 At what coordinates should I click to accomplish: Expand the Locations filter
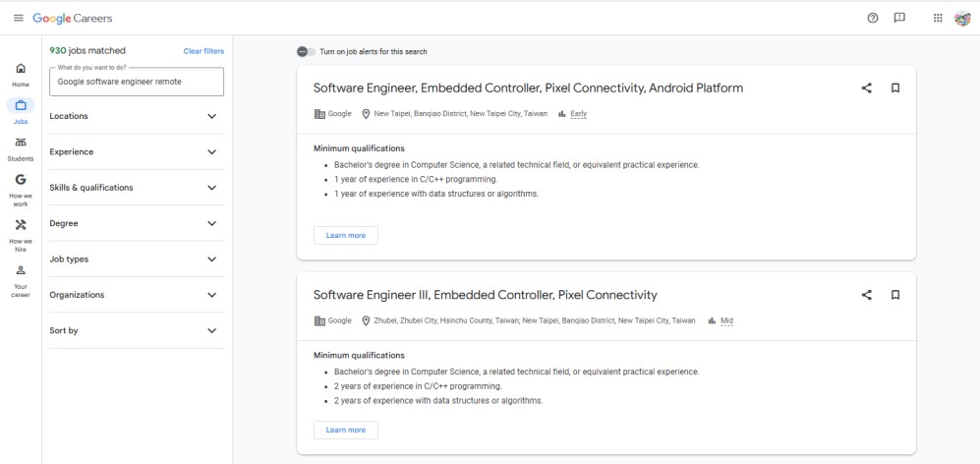[x=137, y=116]
